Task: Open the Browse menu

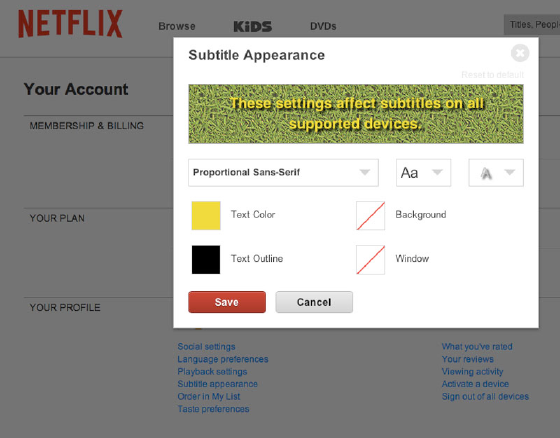Action: point(177,26)
